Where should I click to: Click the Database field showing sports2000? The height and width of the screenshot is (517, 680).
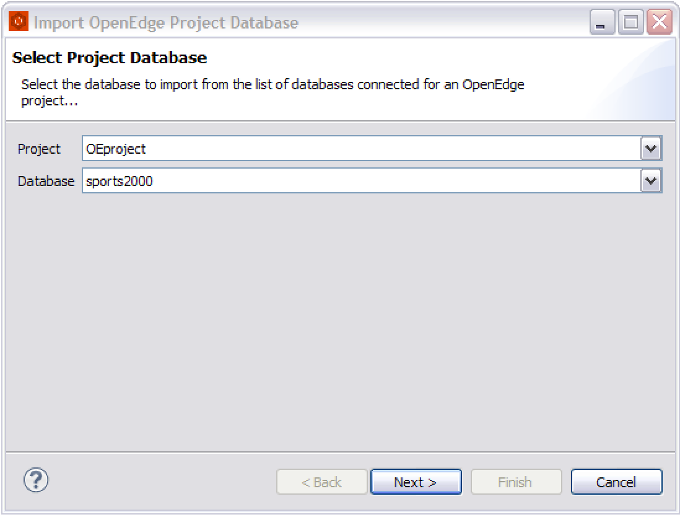point(360,181)
